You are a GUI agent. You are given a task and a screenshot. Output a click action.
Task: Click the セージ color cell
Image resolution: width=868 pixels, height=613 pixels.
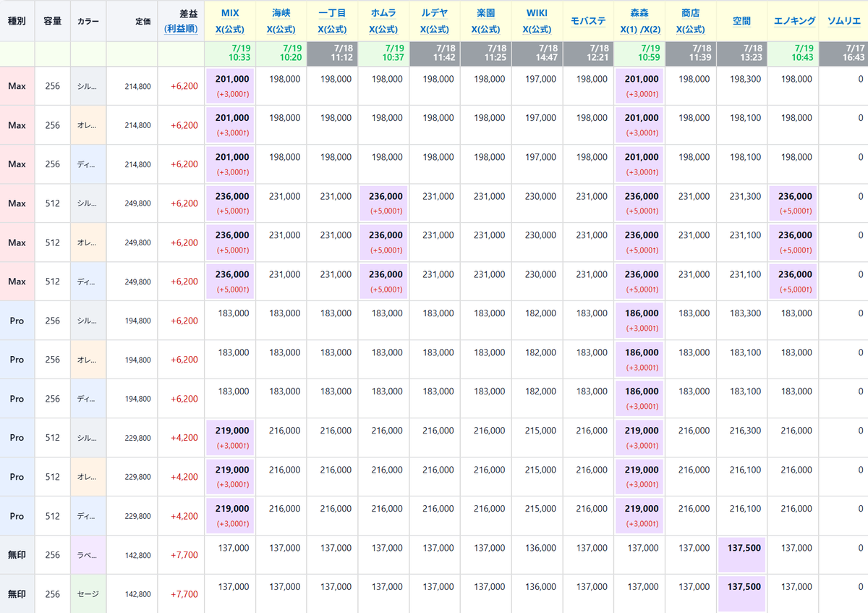[88, 593]
